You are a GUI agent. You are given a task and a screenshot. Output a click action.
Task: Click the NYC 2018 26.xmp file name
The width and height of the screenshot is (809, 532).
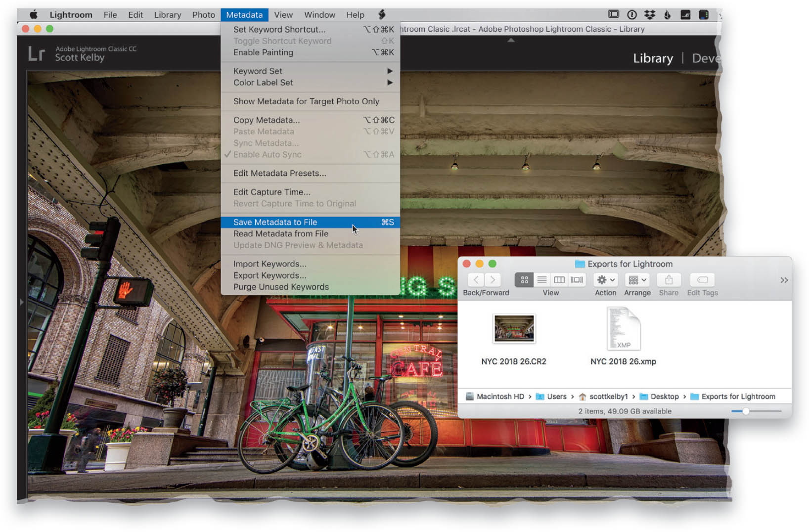coord(623,361)
